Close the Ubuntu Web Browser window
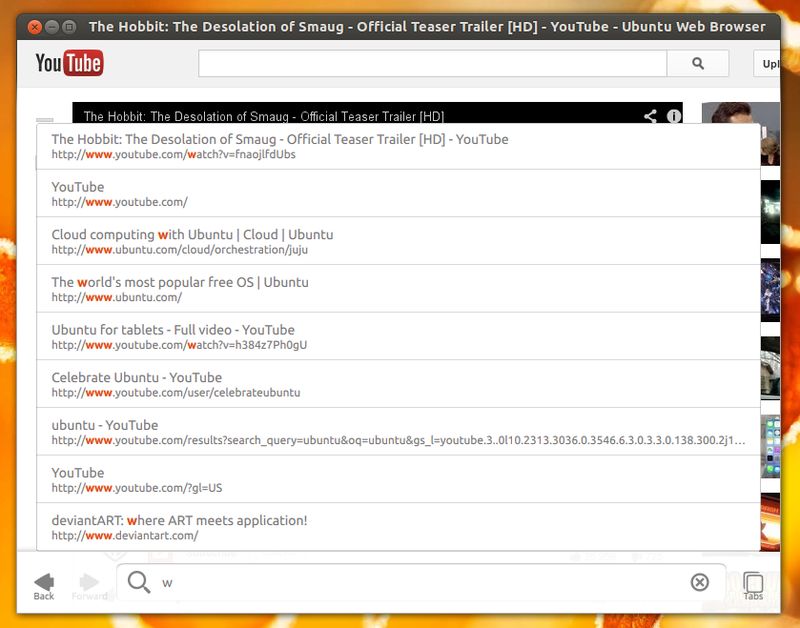Viewport: 800px width, 628px height. 35,27
